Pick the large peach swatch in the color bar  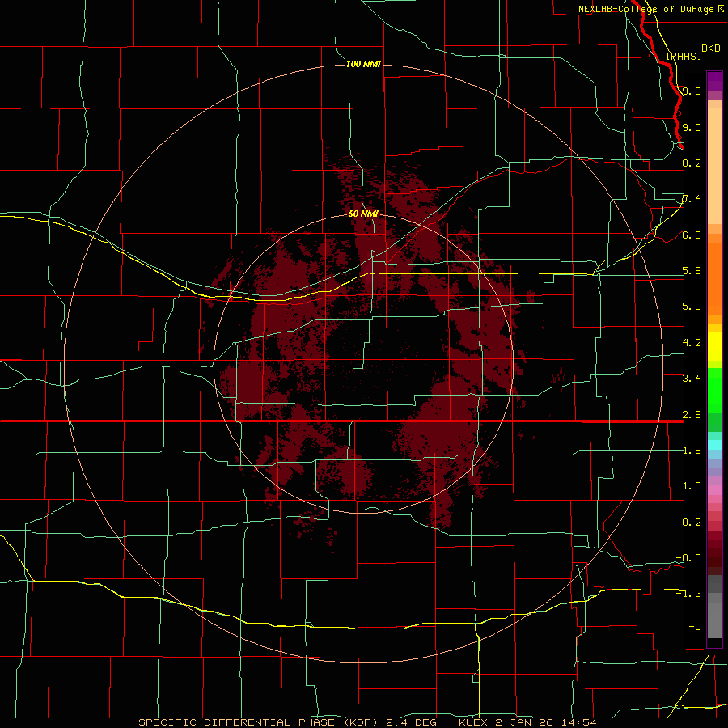coord(714,166)
